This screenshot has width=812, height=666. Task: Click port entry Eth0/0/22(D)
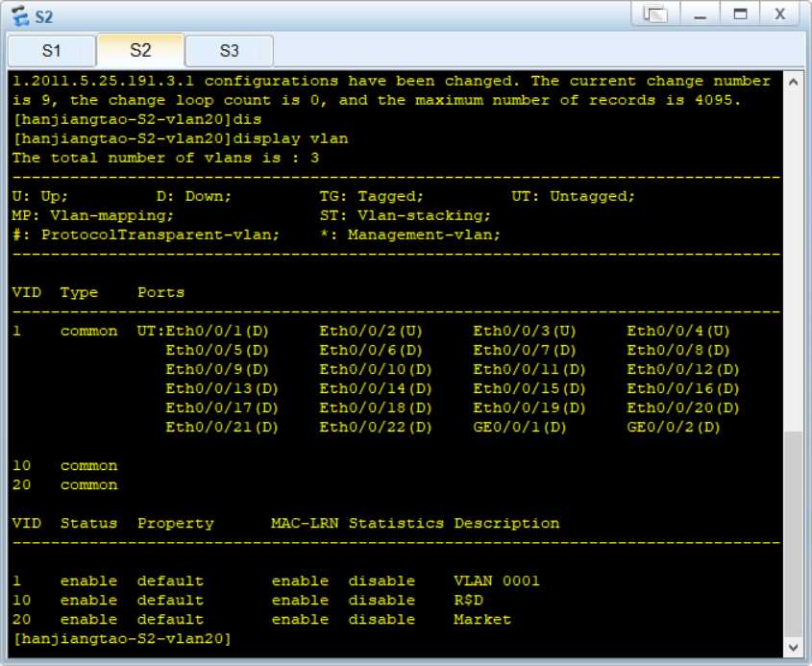point(376,427)
